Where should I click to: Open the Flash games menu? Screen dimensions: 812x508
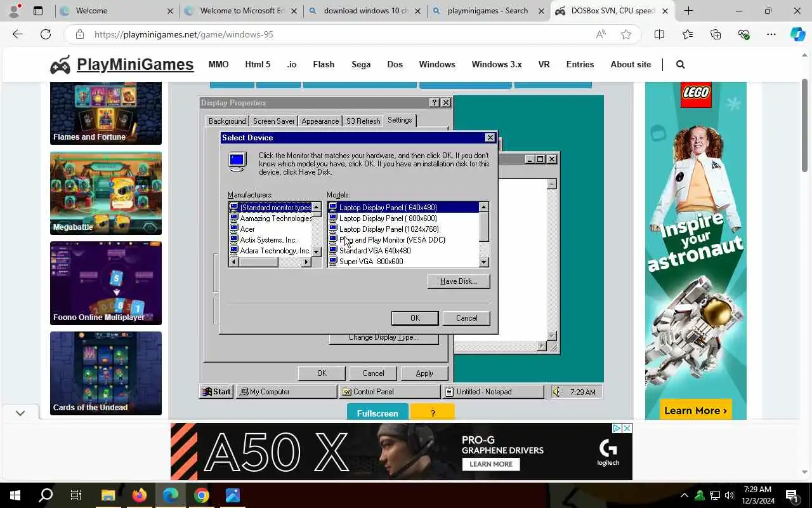pyautogui.click(x=324, y=64)
